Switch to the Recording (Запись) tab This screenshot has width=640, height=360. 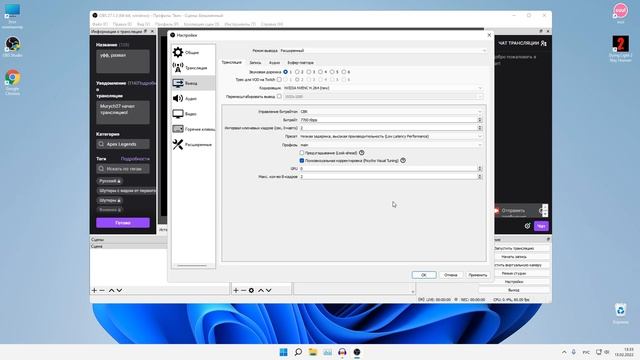(255, 62)
